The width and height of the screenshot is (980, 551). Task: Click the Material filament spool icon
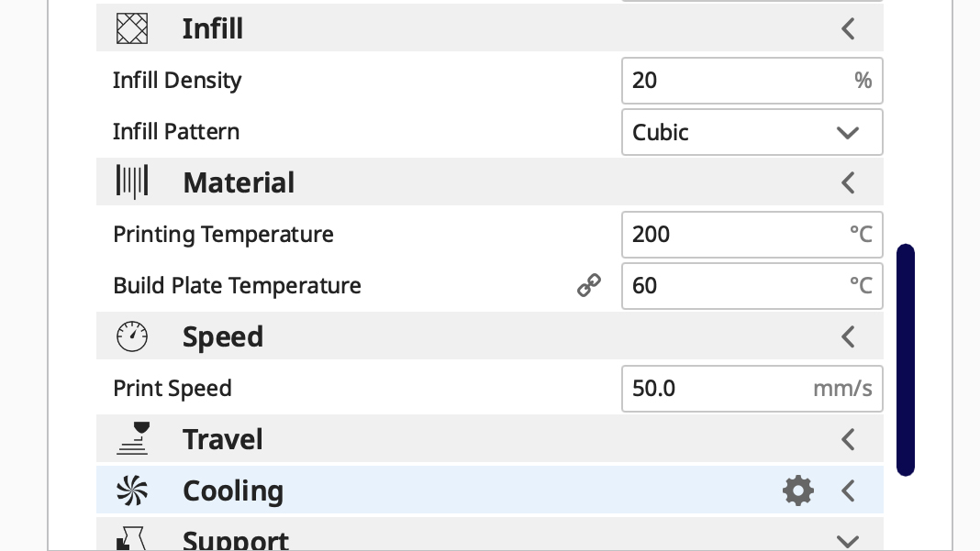coord(132,182)
